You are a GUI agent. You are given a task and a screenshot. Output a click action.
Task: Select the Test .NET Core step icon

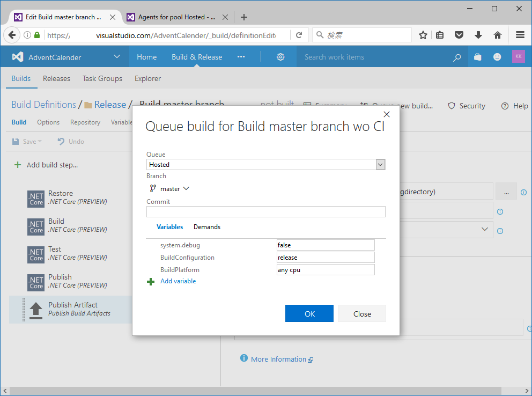point(35,254)
